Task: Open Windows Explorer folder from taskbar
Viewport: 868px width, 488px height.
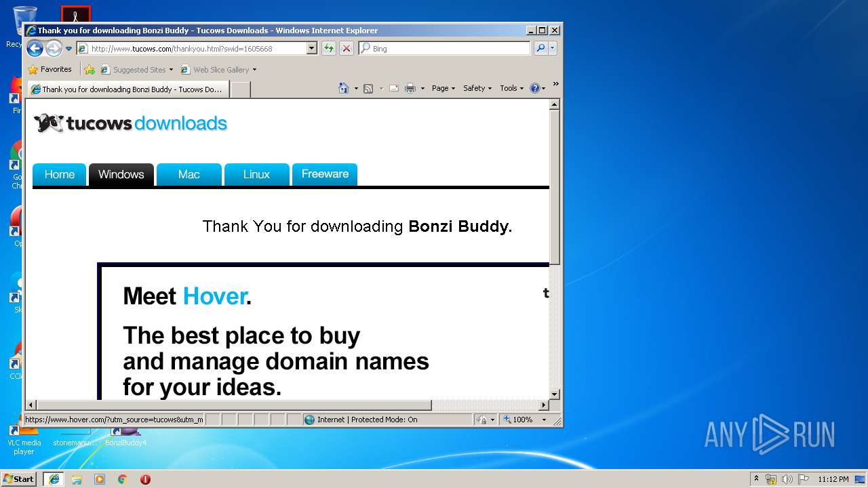Action: tap(77, 479)
